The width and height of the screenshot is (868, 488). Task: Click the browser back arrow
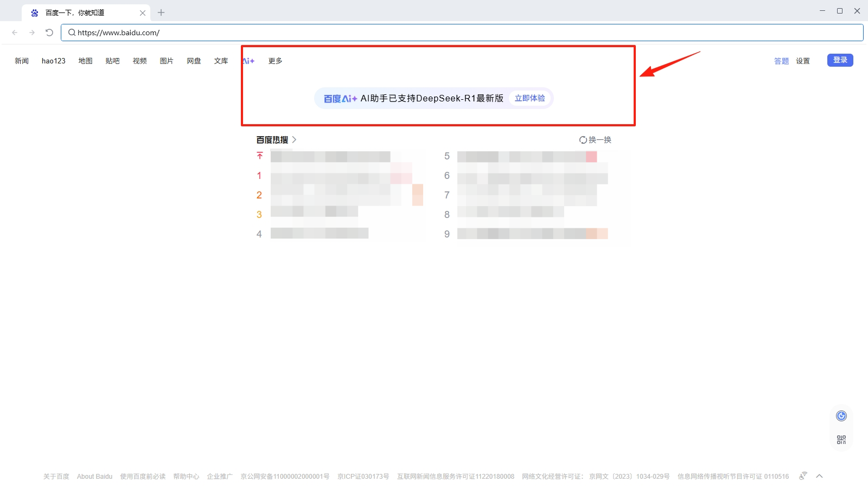[15, 33]
